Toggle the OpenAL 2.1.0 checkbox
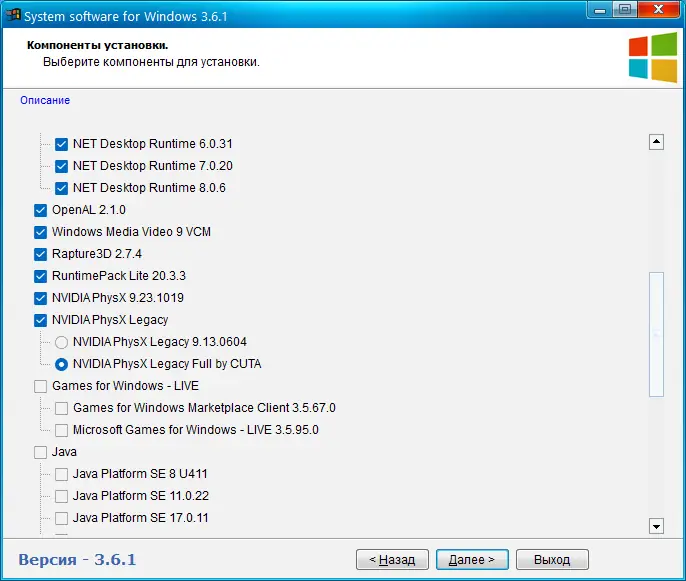This screenshot has width=686, height=581. coord(40,210)
